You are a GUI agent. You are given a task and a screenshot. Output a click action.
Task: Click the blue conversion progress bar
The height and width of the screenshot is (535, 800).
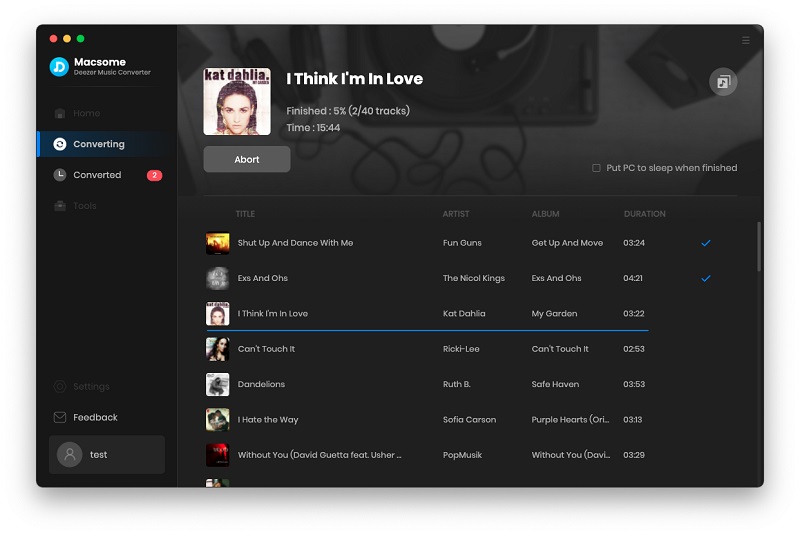click(427, 330)
